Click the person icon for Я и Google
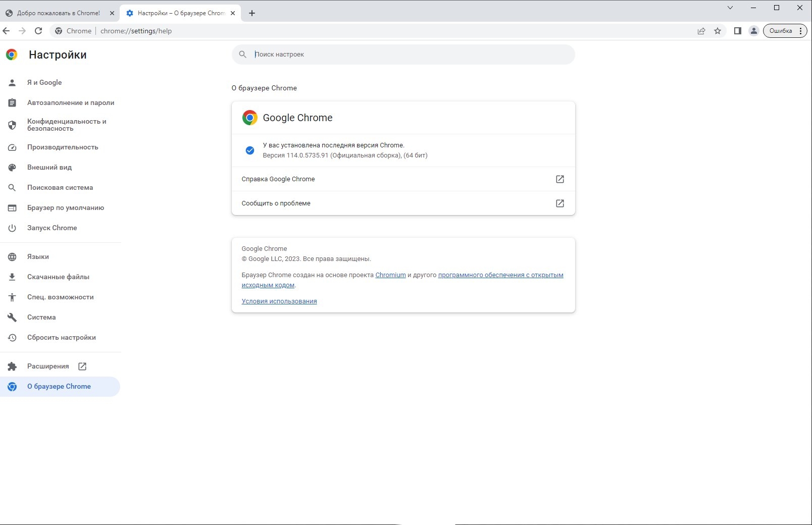Image resolution: width=812 pixels, height=525 pixels. tap(12, 82)
